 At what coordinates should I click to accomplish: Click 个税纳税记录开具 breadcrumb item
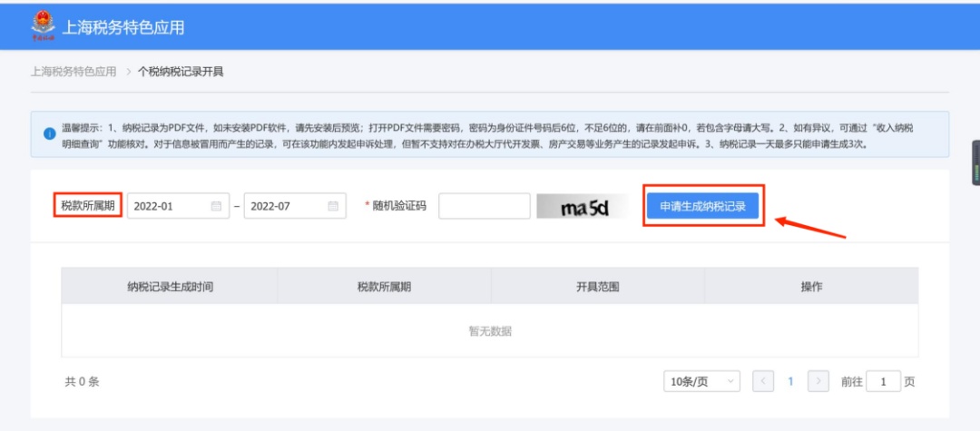tap(181, 72)
